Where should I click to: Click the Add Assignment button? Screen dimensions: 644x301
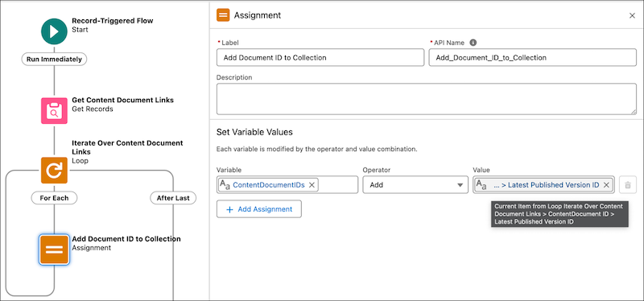[259, 209]
